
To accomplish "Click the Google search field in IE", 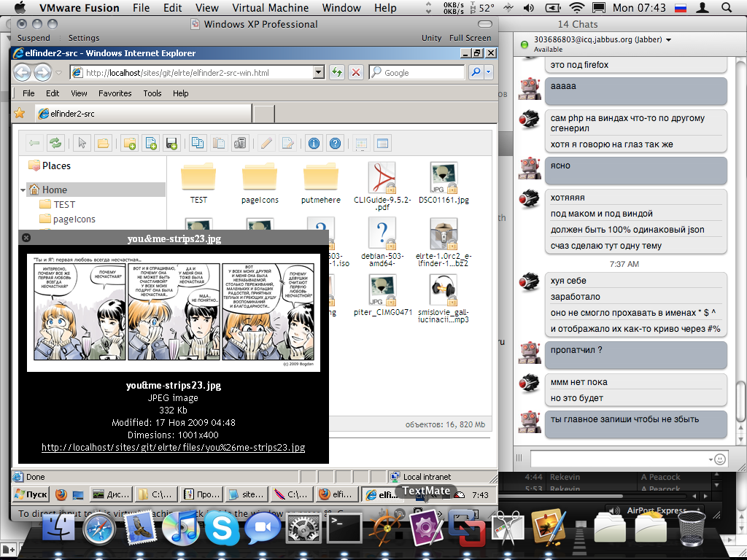I will click(416, 72).
